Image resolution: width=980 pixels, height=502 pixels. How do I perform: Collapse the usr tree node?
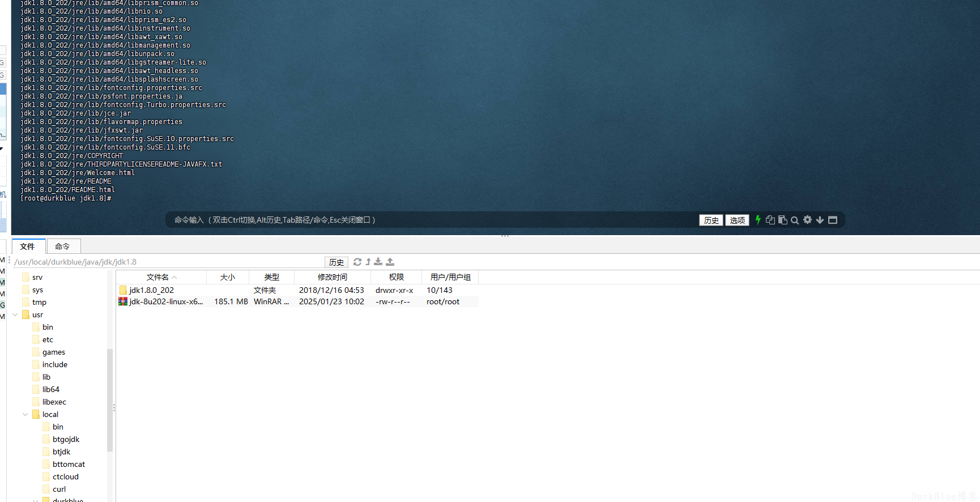point(15,314)
